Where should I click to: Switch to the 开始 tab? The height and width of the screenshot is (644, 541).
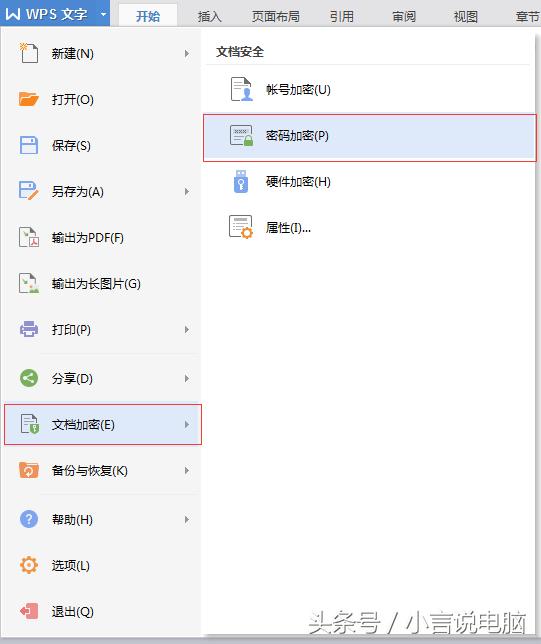click(x=148, y=16)
